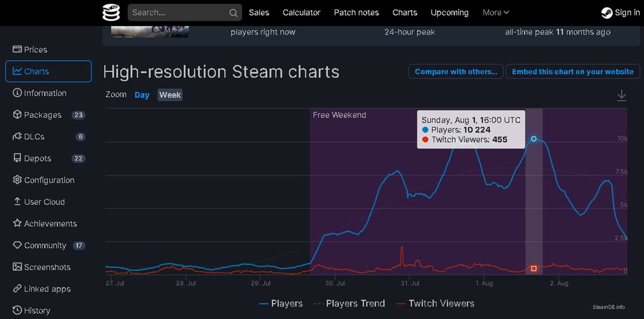
Task: Expand the More navigation dropdown
Action: 495,12
